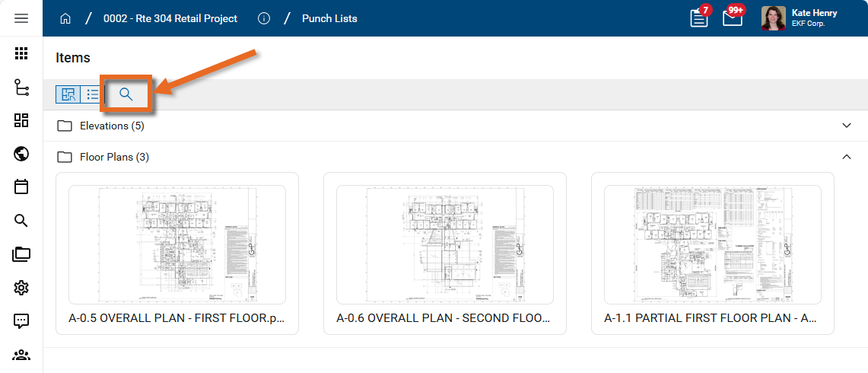The image size is (868, 373).
Task: Open 0002 - Rte 304 Retail Project breadcrumb
Action: (170, 18)
